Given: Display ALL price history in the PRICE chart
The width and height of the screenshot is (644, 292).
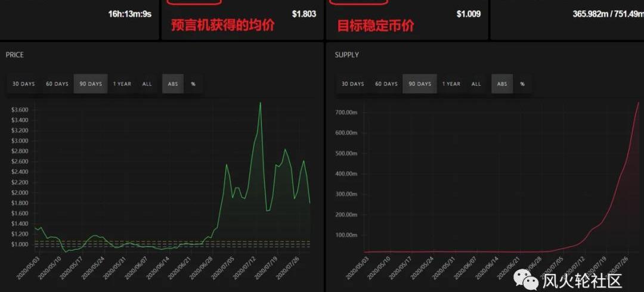Looking at the screenshot, I should (147, 84).
